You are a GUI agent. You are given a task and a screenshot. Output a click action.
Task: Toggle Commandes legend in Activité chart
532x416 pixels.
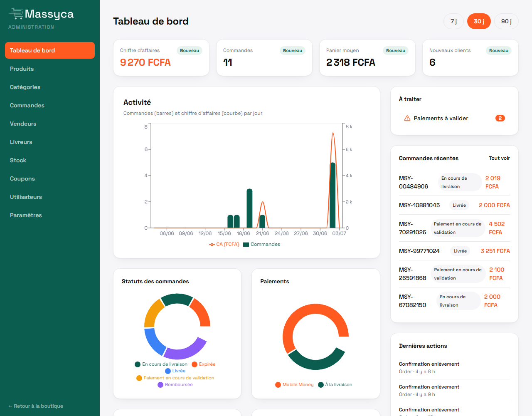tap(262, 244)
